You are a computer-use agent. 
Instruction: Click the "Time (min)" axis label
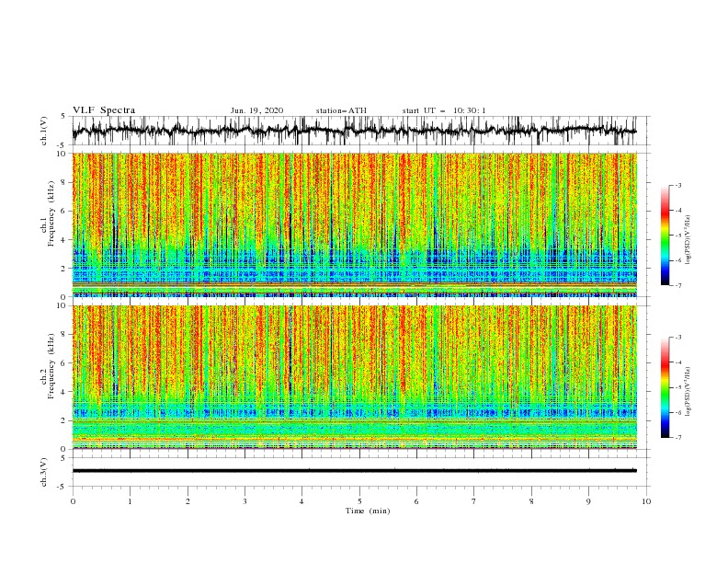(x=368, y=511)
